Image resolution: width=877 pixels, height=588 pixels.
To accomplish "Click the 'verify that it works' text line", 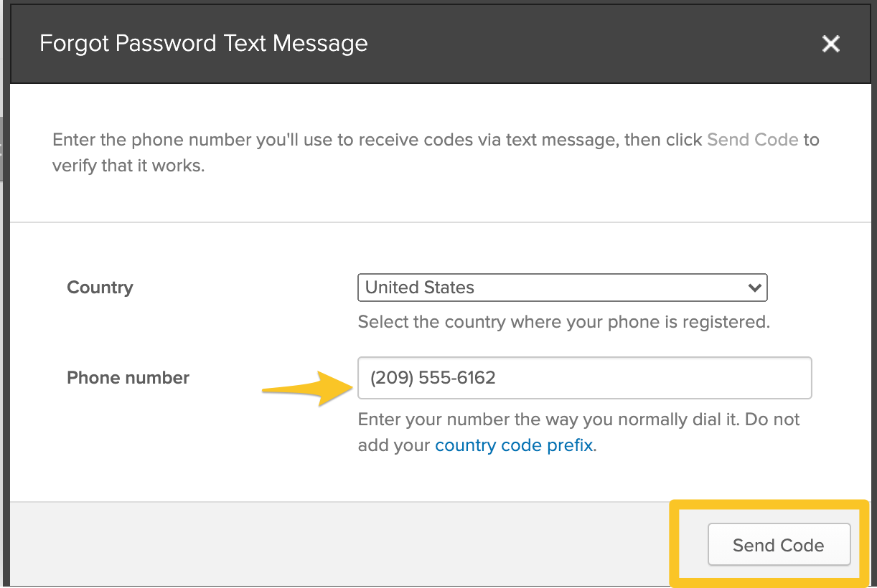I will pyautogui.click(x=128, y=166).
